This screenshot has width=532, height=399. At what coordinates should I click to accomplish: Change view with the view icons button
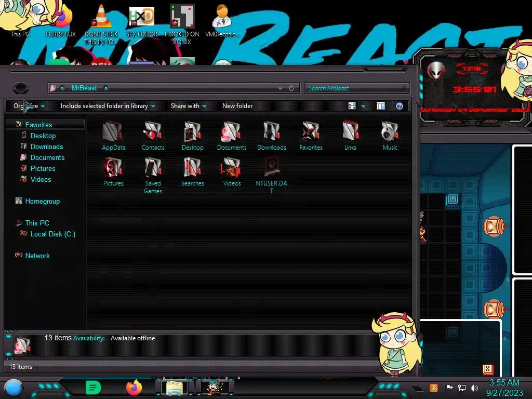click(x=352, y=106)
